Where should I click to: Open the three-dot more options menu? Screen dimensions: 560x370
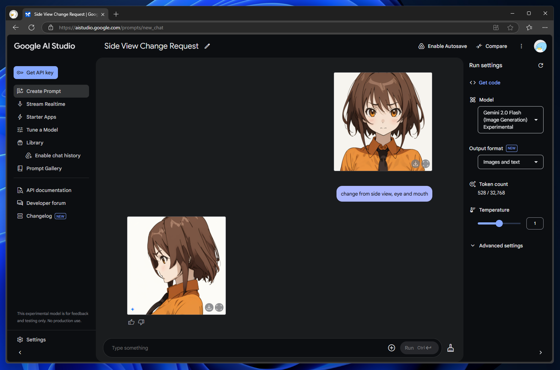click(x=521, y=46)
